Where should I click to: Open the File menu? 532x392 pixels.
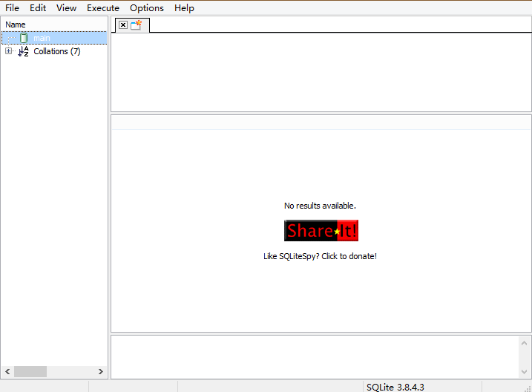tap(13, 8)
